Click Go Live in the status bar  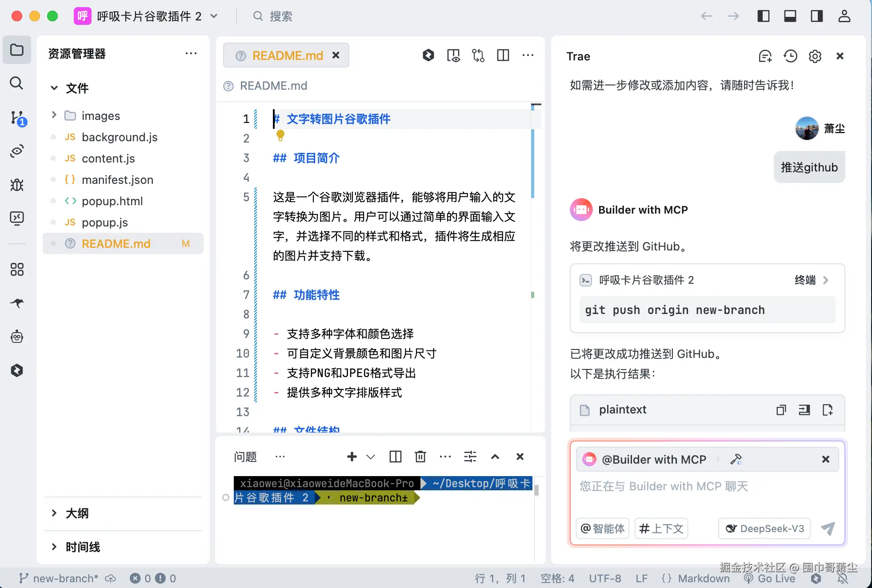click(x=772, y=578)
